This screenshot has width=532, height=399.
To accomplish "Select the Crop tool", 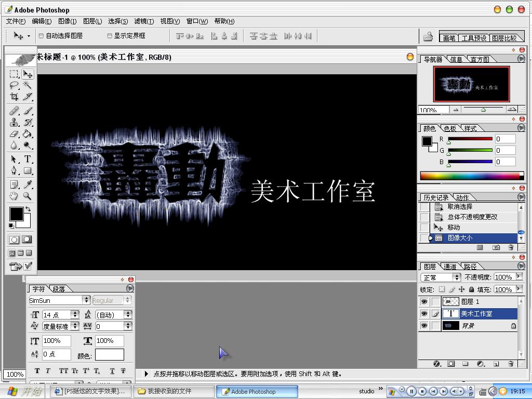I will [14, 97].
